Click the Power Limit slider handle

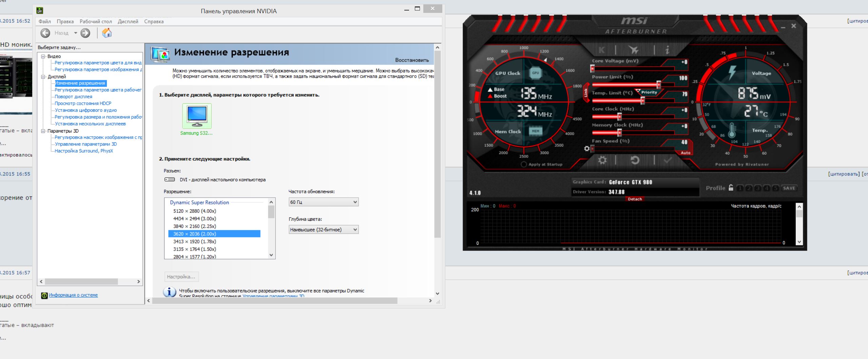click(x=659, y=85)
